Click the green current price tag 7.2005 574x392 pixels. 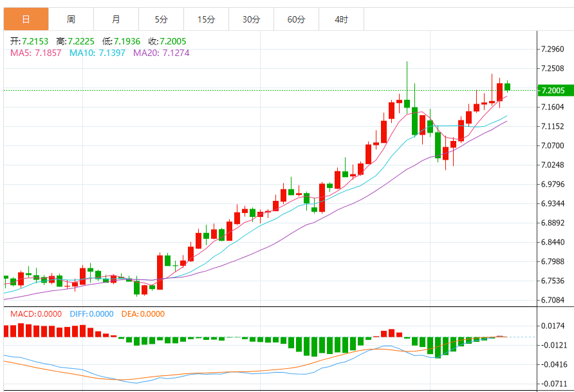(556, 90)
